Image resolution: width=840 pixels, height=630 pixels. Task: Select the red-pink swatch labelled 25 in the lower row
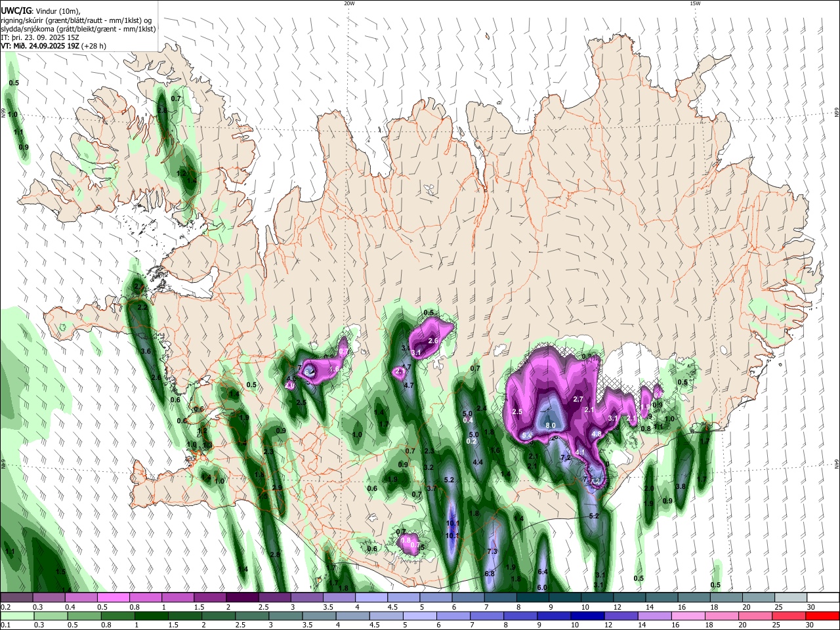tap(789, 616)
